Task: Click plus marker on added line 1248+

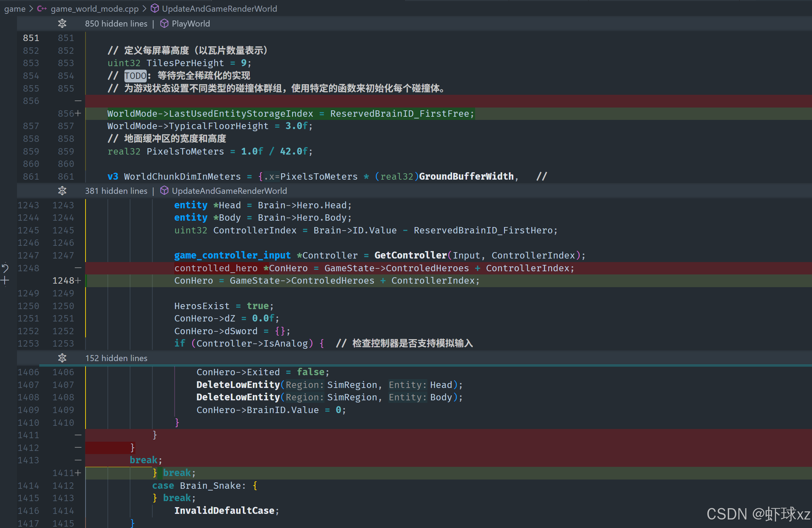Action: click(78, 281)
